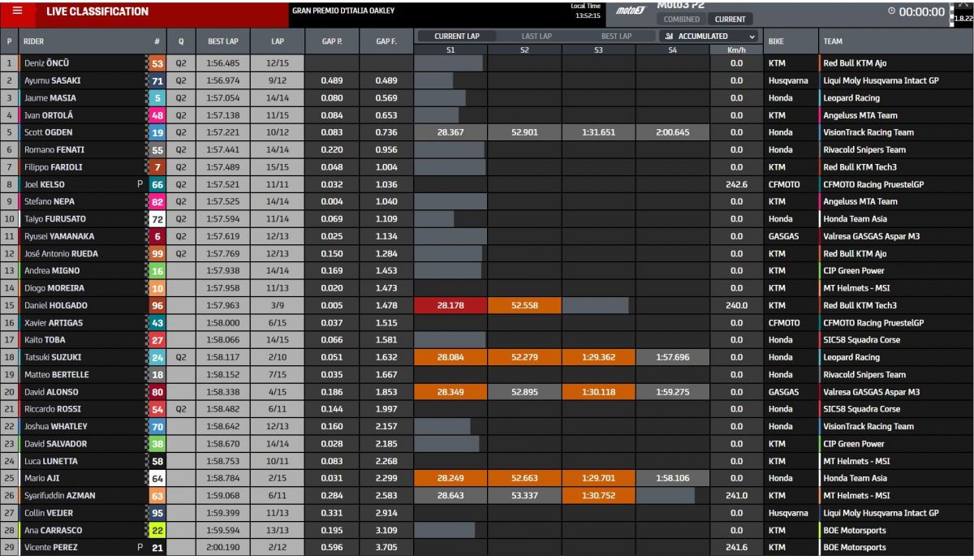Click the local time 13:52:15
The image size is (974, 560).
pos(588,15)
